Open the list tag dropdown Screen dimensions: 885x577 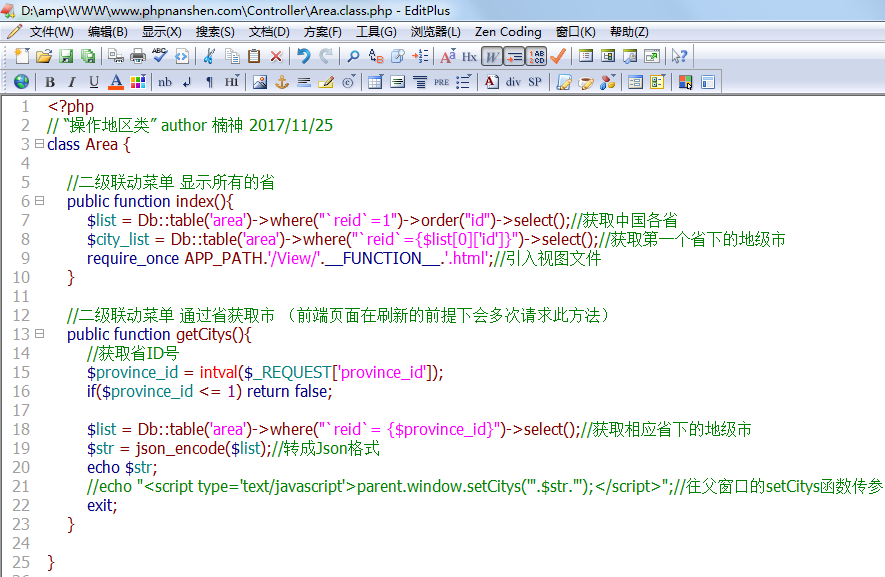click(463, 82)
